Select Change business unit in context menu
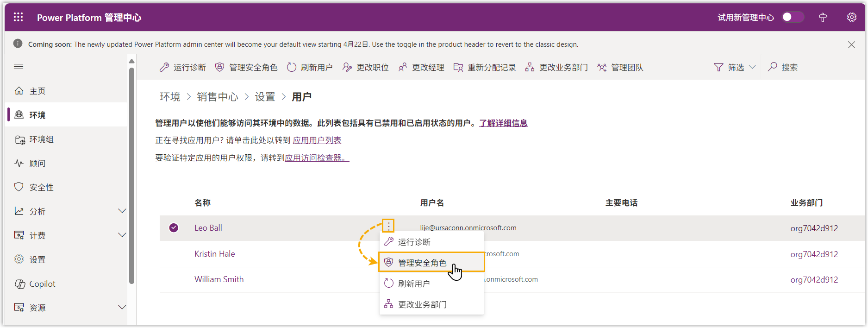The height and width of the screenshot is (328, 868). [422, 304]
